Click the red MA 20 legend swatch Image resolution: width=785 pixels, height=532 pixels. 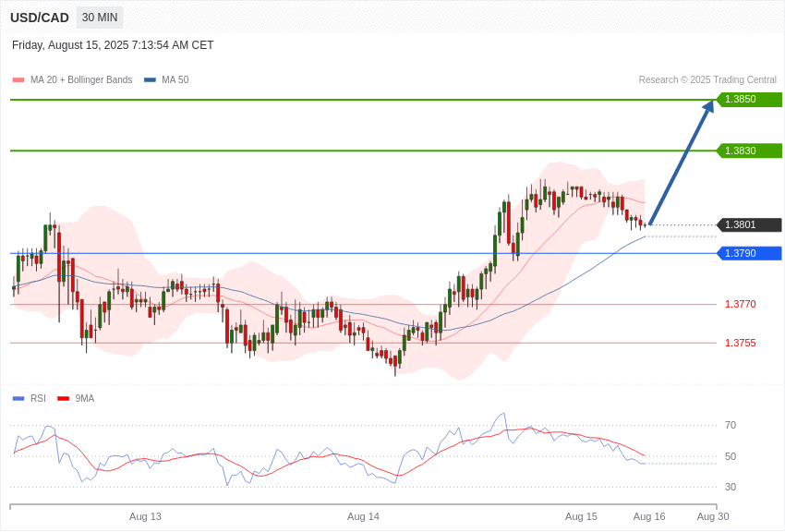coord(18,80)
